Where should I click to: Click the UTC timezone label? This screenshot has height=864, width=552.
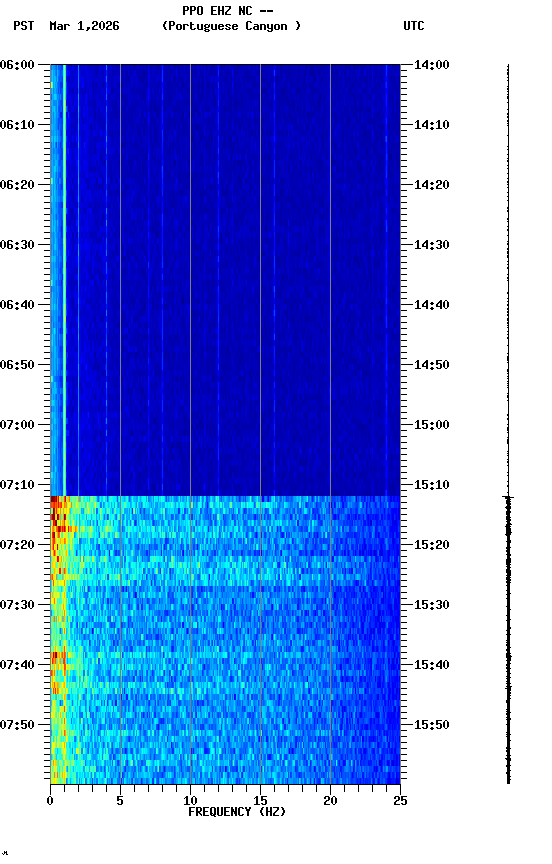pyautogui.click(x=414, y=26)
